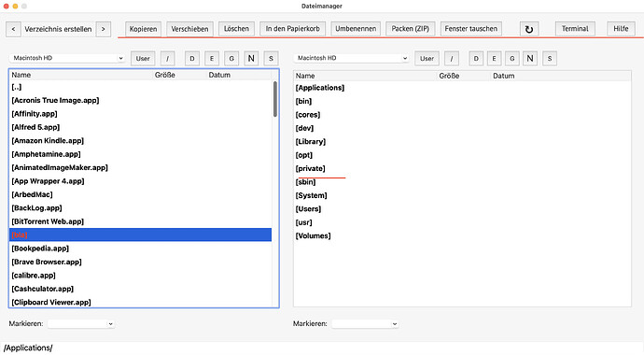Click Fenster tauschen button
Image resolution: width=644 pixels, height=355 pixels.
(x=471, y=29)
